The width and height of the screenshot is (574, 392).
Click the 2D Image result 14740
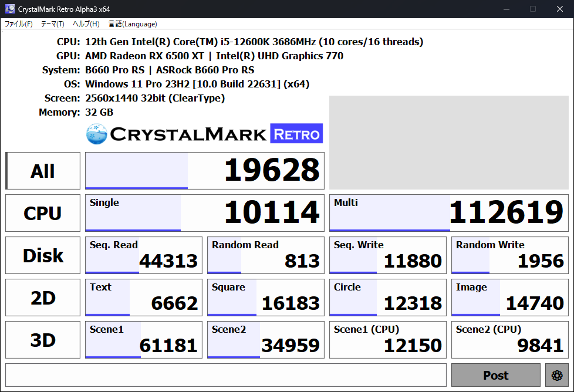click(x=510, y=298)
